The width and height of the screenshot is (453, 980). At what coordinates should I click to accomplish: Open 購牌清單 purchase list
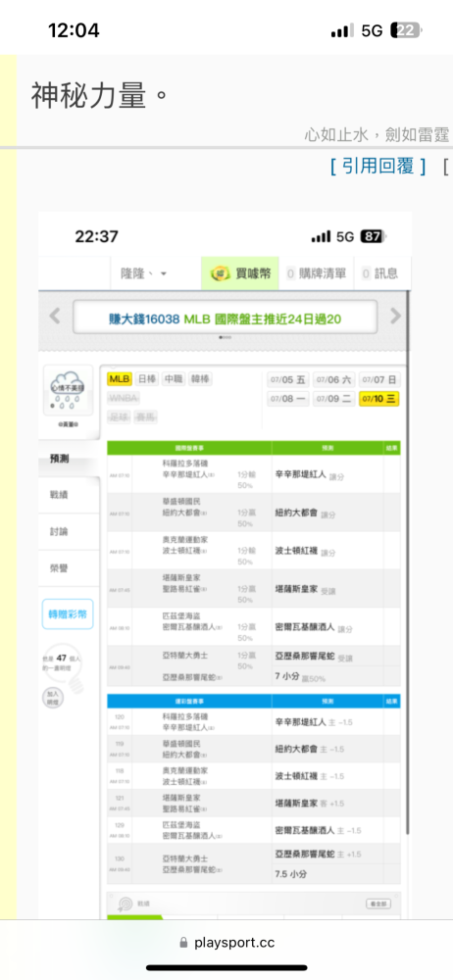click(x=317, y=273)
